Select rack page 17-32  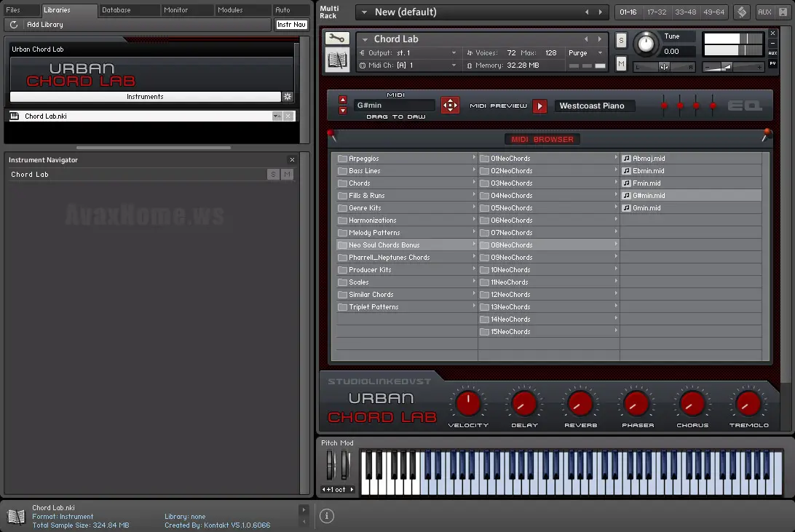[x=657, y=12]
